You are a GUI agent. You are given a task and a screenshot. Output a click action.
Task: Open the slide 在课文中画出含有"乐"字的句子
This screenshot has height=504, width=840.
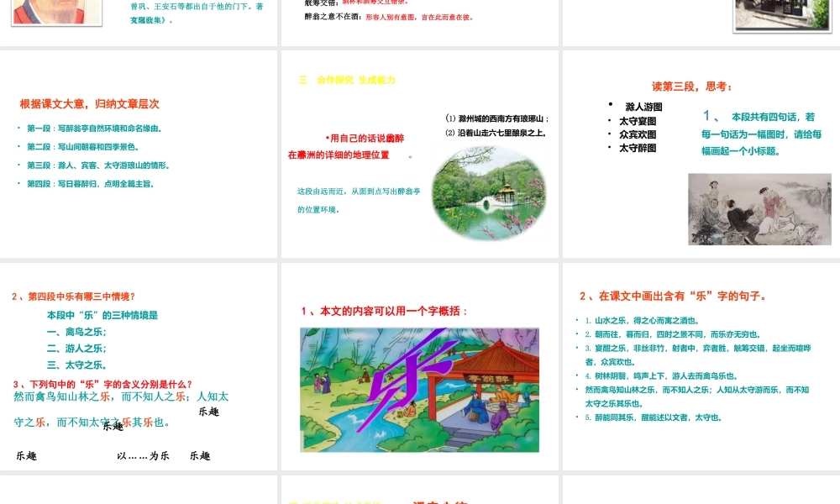701,366
